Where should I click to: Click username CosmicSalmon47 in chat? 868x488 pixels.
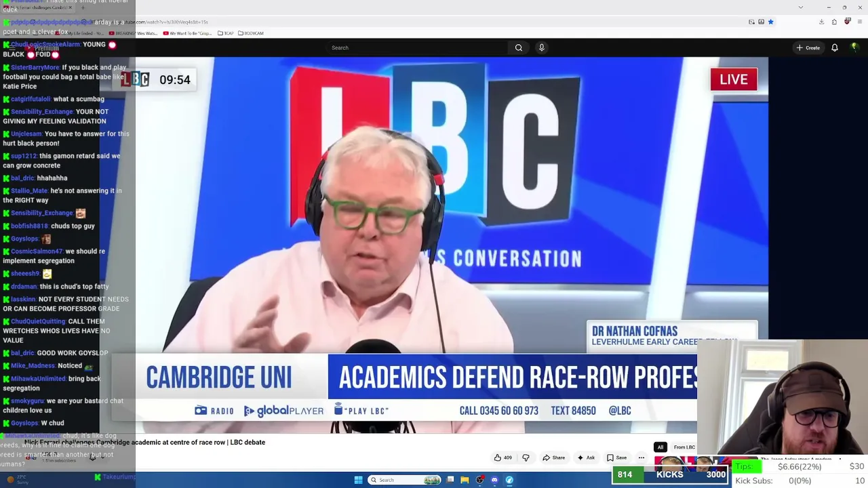37,251
